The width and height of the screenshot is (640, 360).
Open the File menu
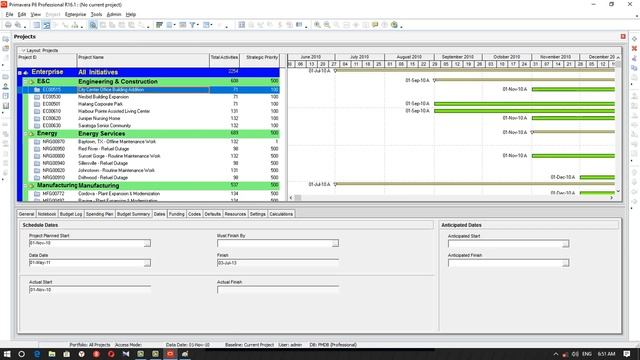click(x=9, y=14)
